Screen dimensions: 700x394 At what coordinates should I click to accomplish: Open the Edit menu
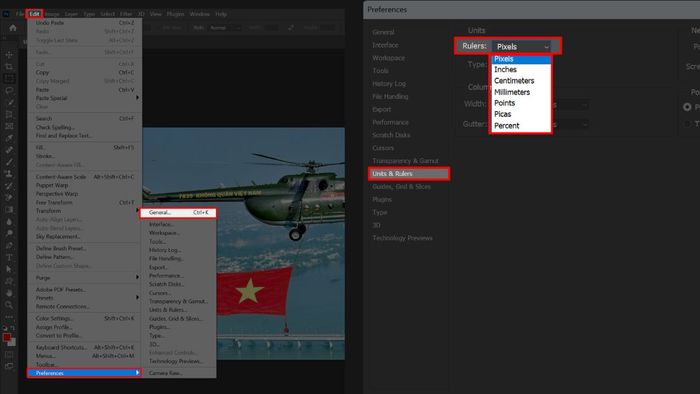[34, 14]
